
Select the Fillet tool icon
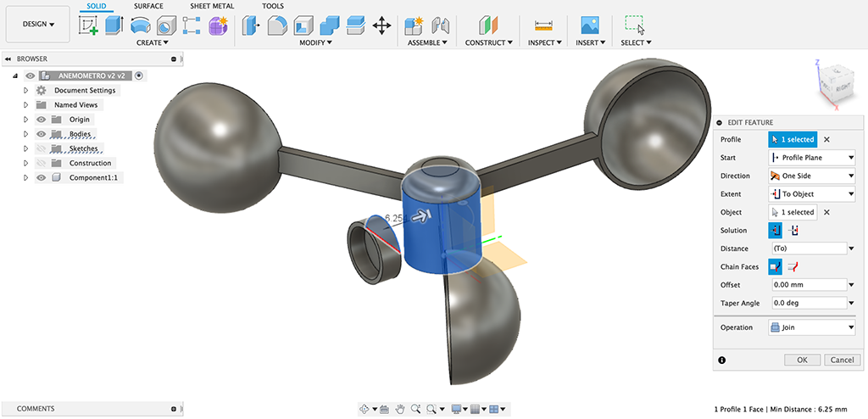point(277,25)
